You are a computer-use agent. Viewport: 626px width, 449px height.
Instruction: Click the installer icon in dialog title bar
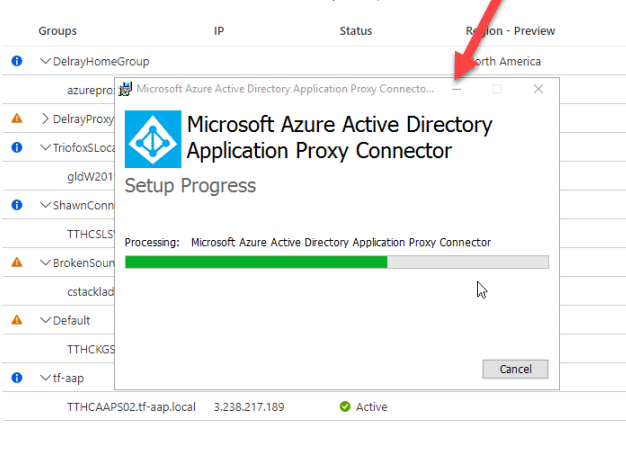coord(125,89)
